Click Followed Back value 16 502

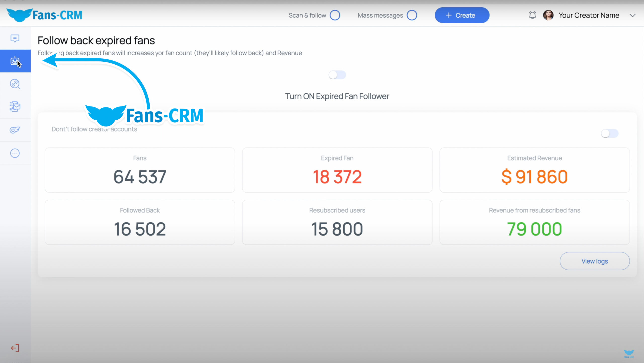[140, 229]
